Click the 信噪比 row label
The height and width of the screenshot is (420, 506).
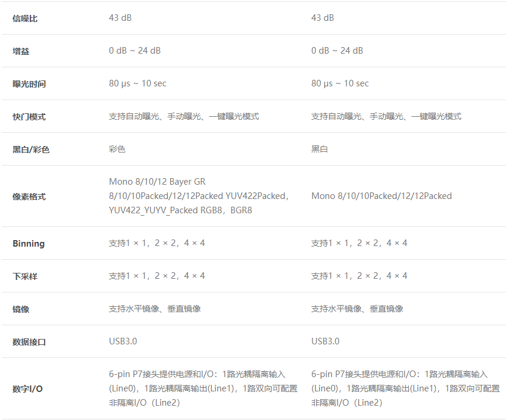point(25,18)
